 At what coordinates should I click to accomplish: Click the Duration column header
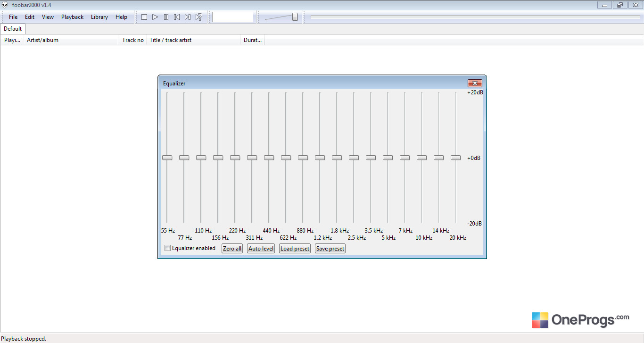pyautogui.click(x=253, y=40)
